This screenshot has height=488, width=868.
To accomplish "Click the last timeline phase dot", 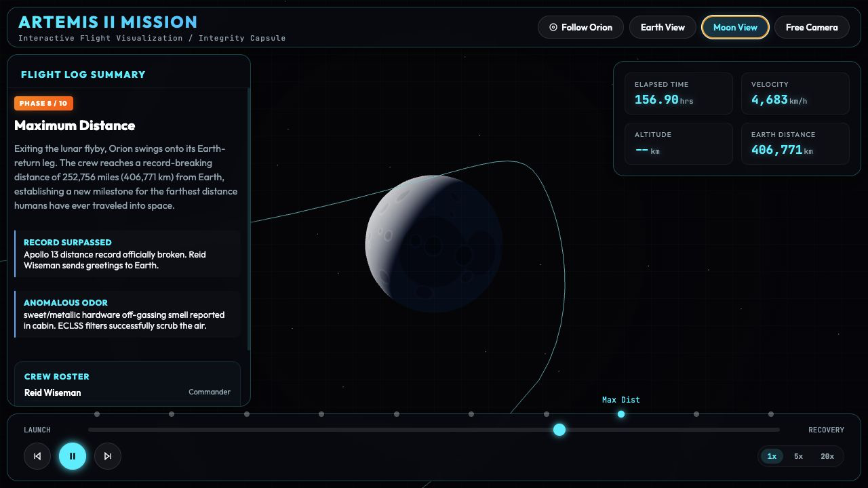I will tap(771, 414).
